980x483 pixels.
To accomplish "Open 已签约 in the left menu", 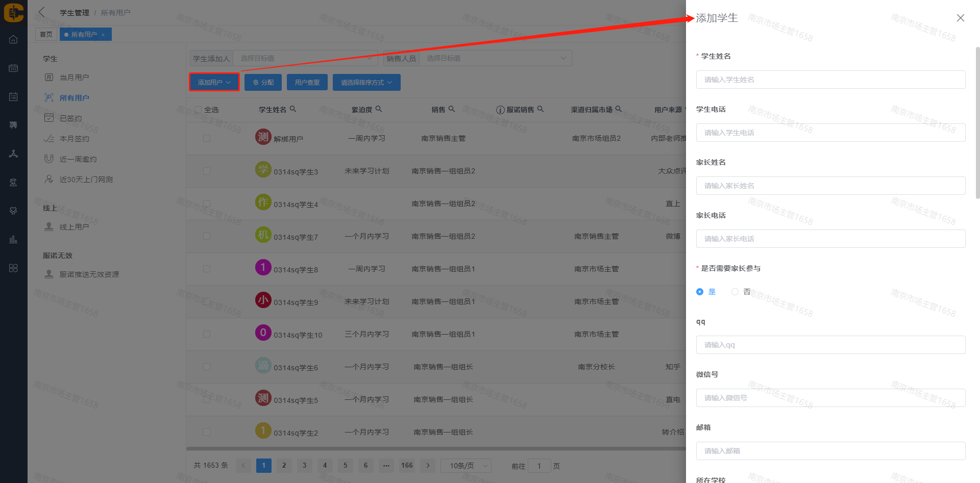I will 70,118.
